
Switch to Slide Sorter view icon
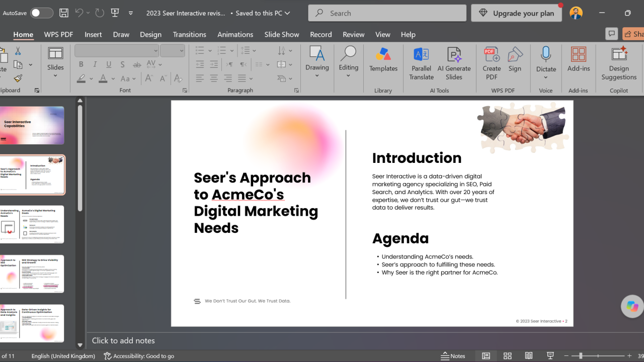pyautogui.click(x=508, y=355)
